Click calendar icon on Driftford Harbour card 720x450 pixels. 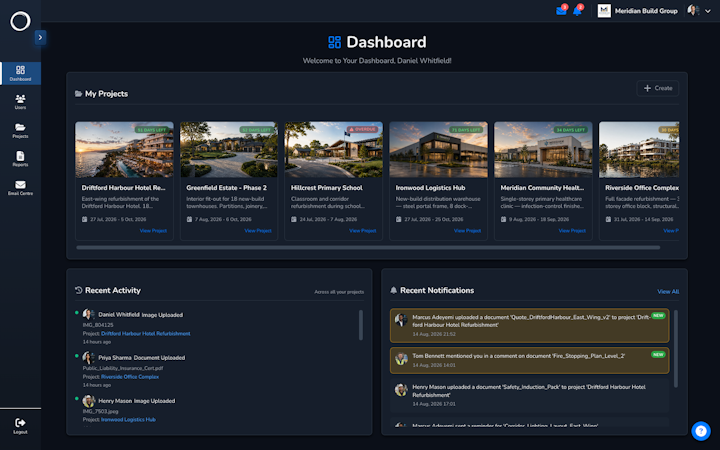(84, 219)
